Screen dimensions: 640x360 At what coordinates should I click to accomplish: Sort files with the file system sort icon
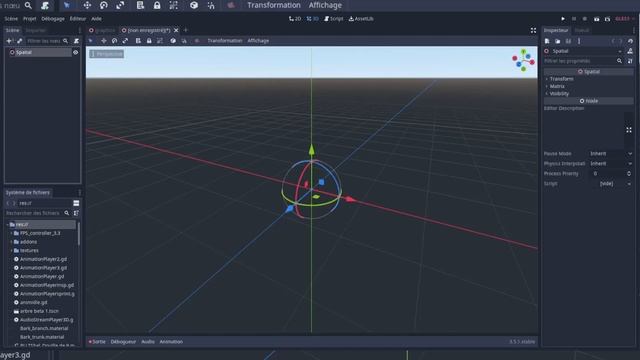pos(76,213)
